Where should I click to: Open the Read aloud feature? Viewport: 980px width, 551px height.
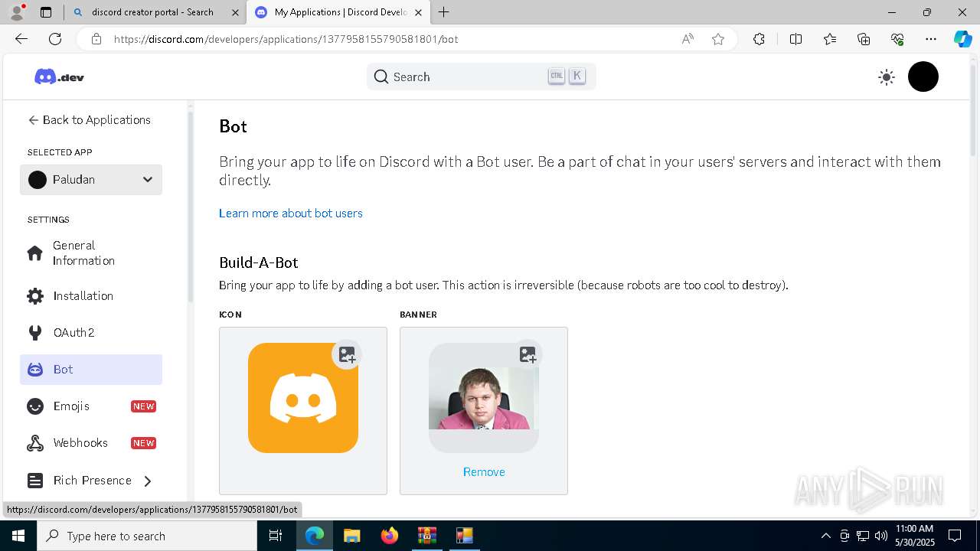coord(688,39)
